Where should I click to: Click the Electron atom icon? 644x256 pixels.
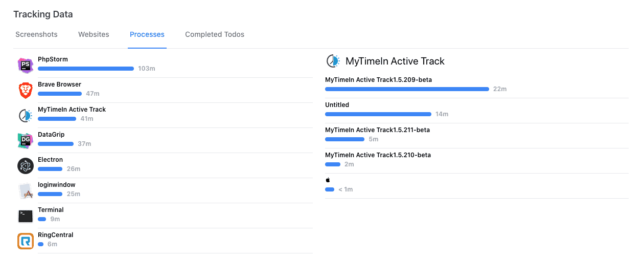[26, 165]
